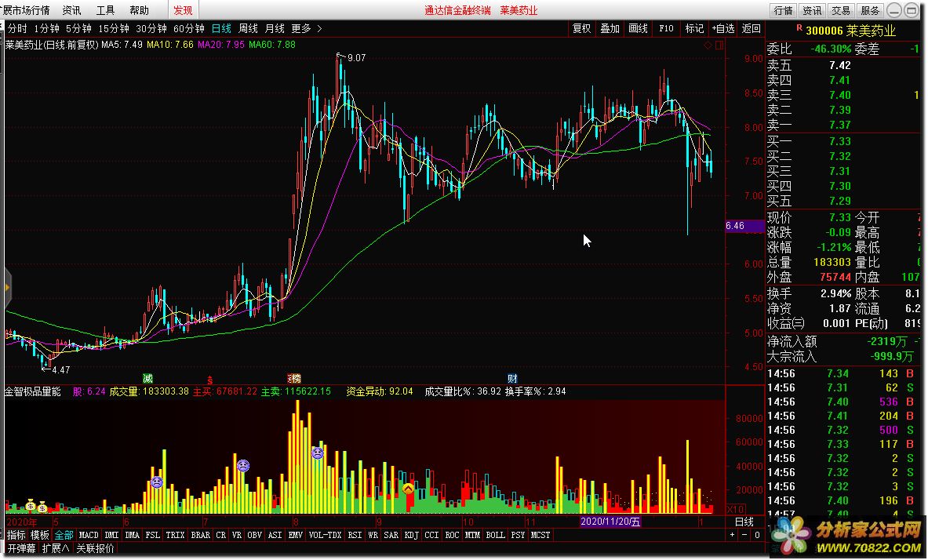This screenshot has height=560, width=928.
Task: Click the sad face icon above the July volume bars
Action: point(242,465)
